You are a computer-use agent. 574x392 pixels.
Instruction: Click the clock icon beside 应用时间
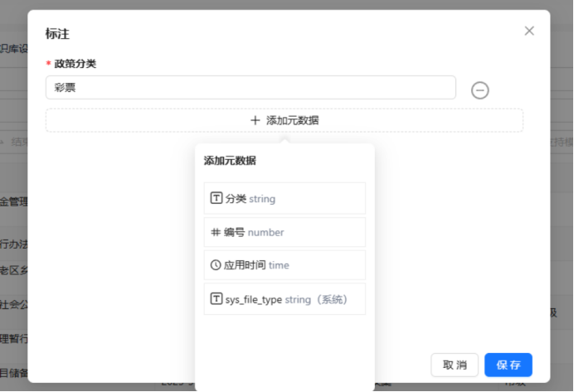(216, 265)
